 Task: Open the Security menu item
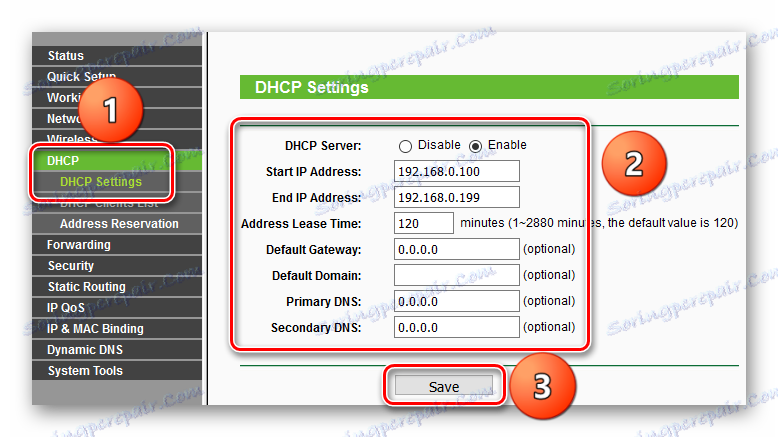[x=117, y=266]
